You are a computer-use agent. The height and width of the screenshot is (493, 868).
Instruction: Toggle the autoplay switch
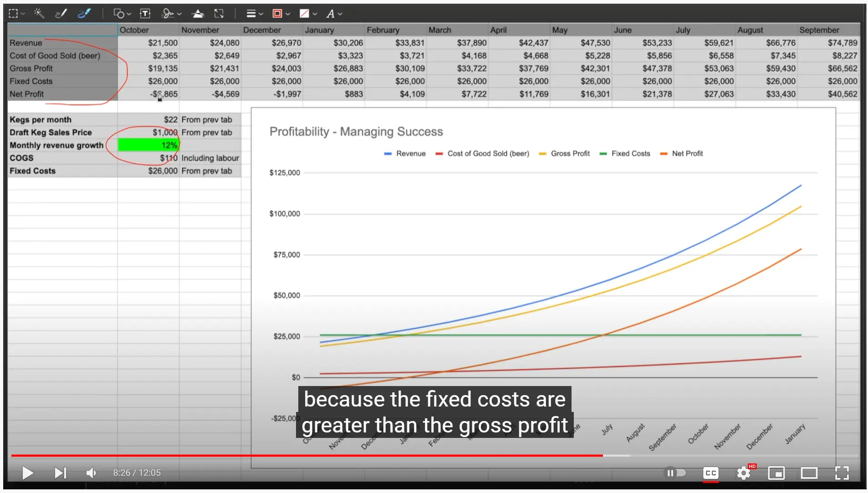675,473
